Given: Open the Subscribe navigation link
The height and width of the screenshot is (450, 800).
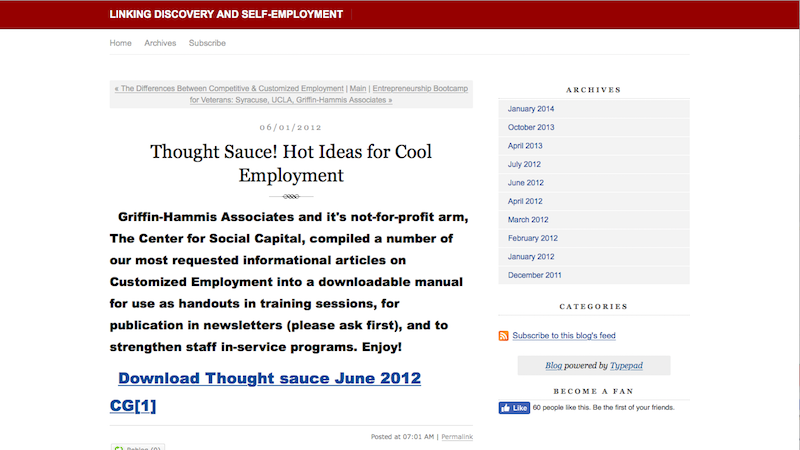Looking at the screenshot, I should (207, 43).
